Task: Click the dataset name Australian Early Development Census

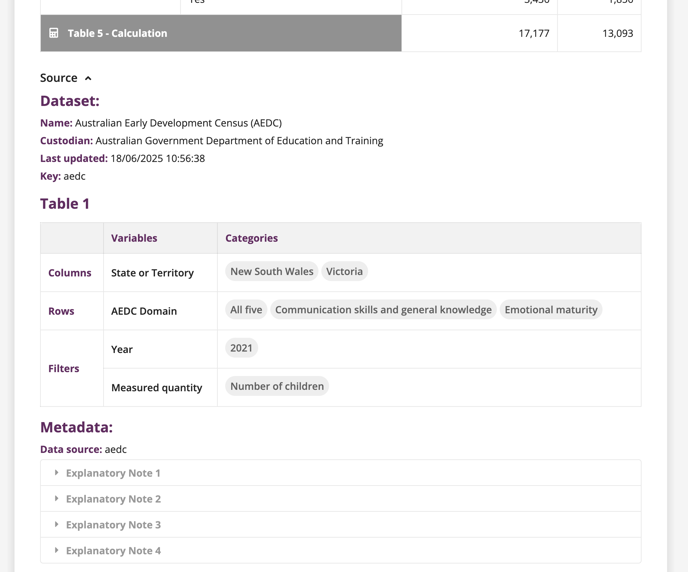Action: coord(178,123)
